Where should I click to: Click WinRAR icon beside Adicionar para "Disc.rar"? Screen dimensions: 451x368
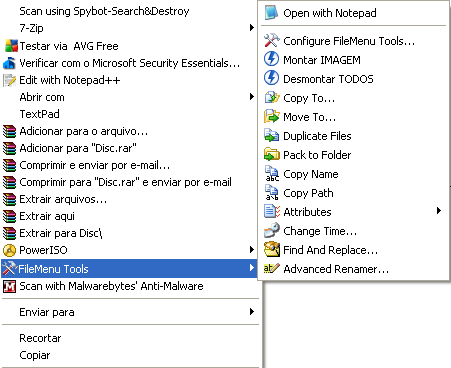[9, 148]
